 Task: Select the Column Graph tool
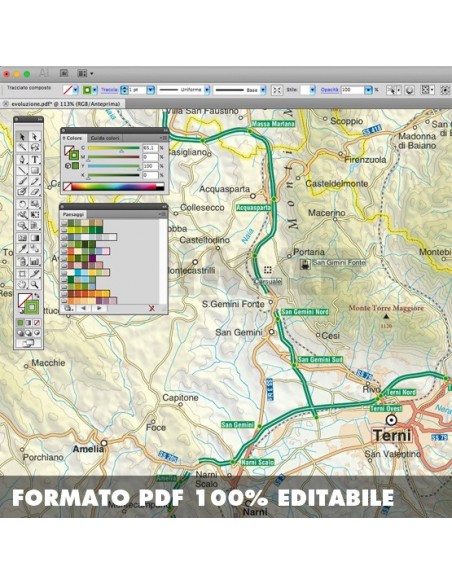pyautogui.click(x=35, y=260)
